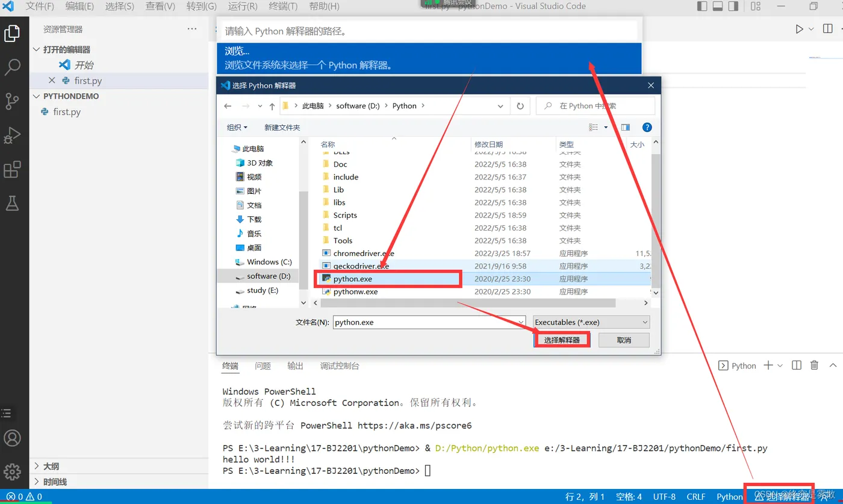Open the Accounts icon in activity bar
Image resolution: width=843 pixels, height=504 pixels.
click(x=12, y=438)
